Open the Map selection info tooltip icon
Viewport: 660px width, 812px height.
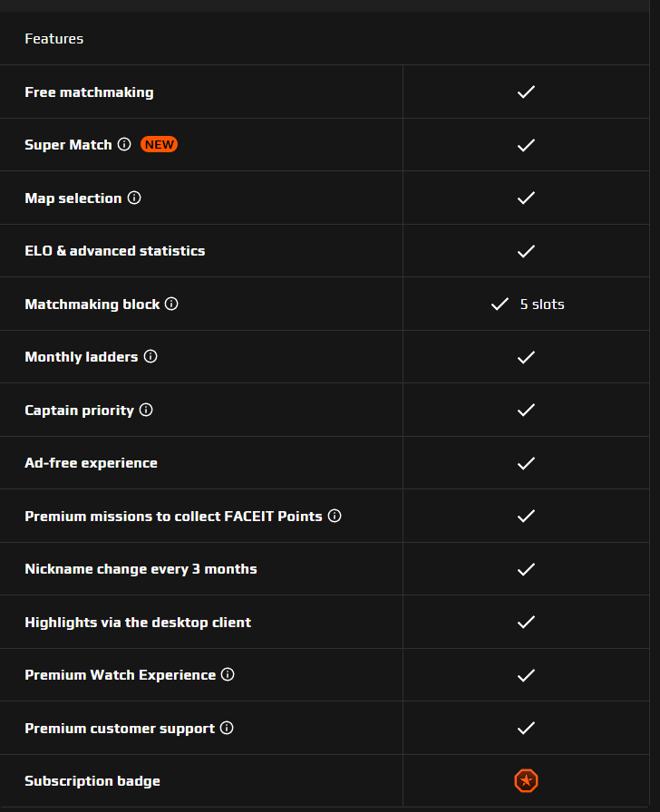click(134, 198)
